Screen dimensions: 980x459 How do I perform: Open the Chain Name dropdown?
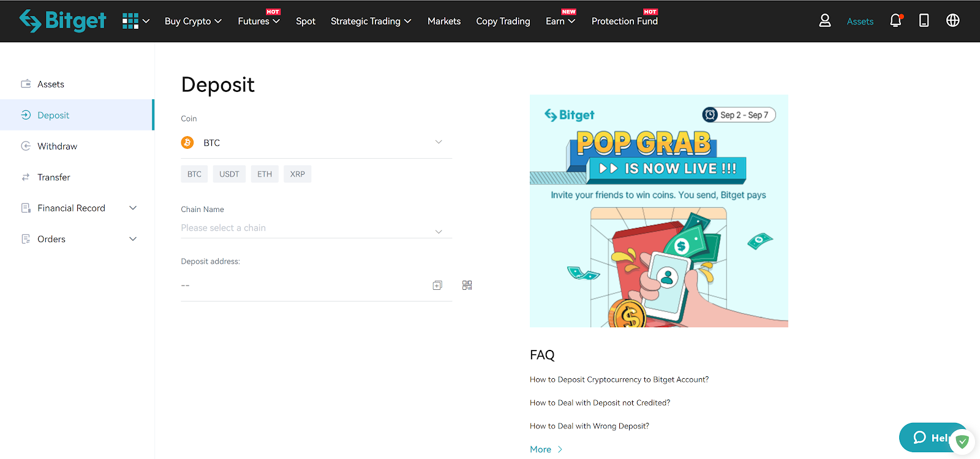click(317, 228)
